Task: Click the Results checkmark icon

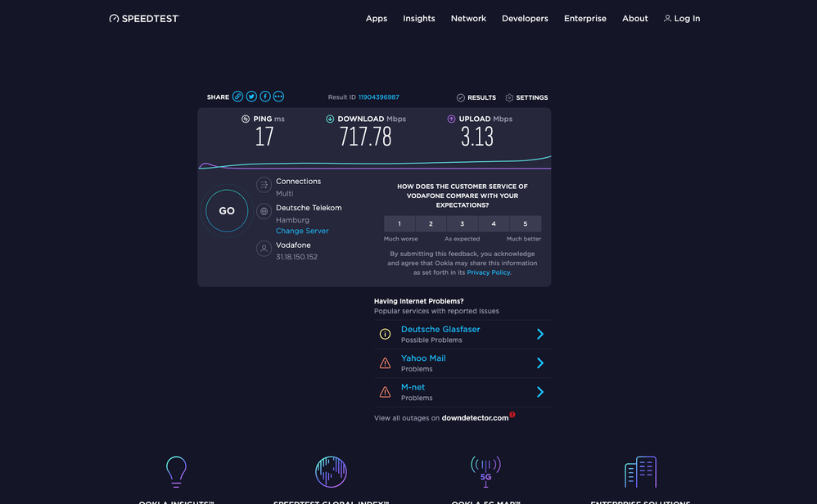Action: point(461,97)
